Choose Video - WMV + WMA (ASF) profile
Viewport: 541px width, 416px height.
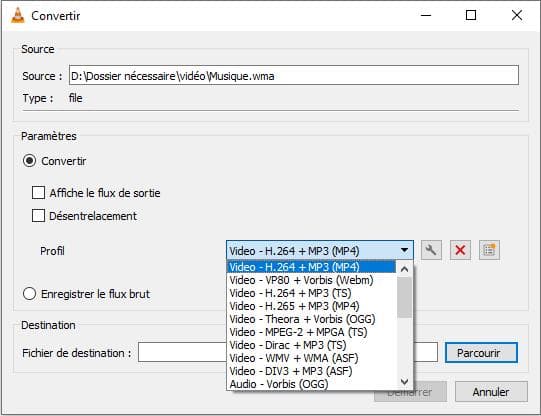coord(311,358)
